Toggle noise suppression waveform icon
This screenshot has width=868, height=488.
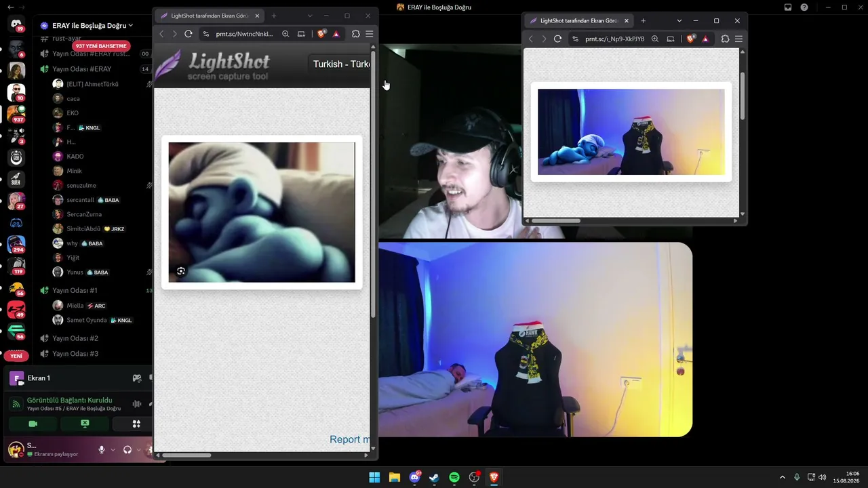(137, 404)
